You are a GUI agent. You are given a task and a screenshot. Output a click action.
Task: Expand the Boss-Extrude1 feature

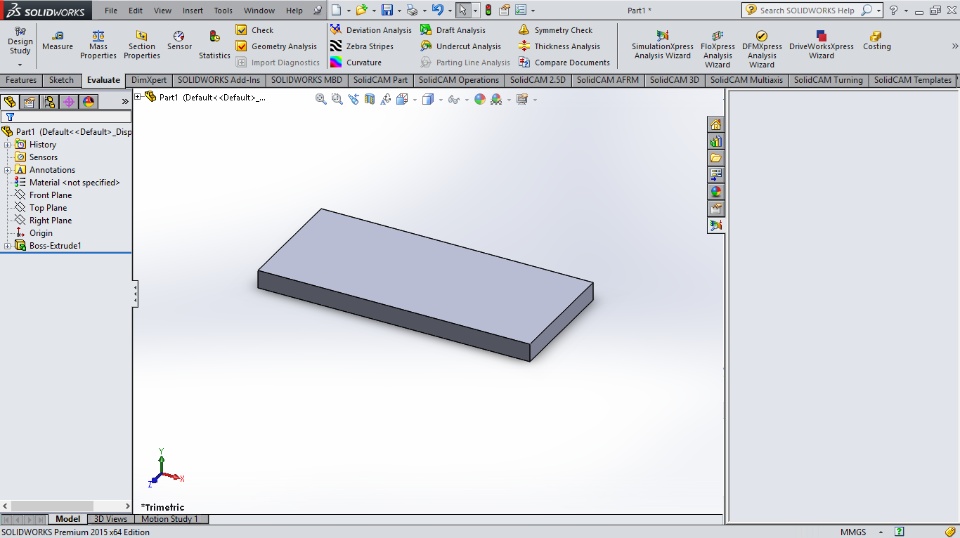[x=7, y=246]
